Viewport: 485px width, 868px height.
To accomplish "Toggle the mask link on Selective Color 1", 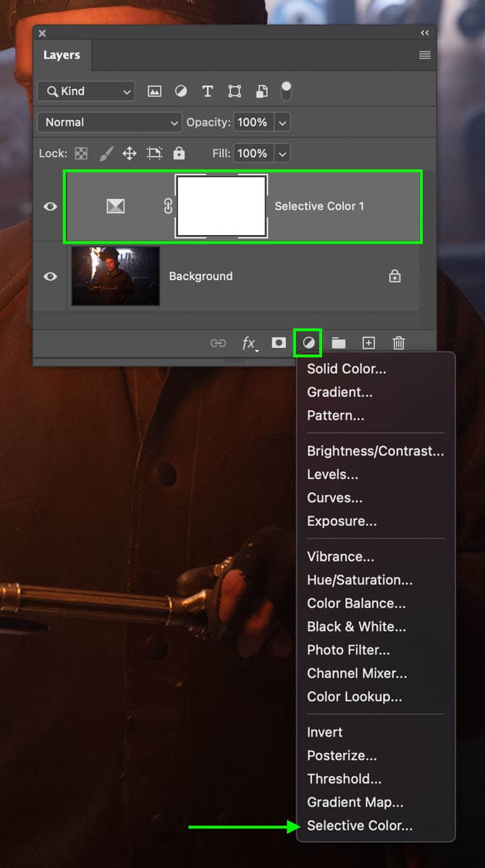I will pyautogui.click(x=168, y=206).
